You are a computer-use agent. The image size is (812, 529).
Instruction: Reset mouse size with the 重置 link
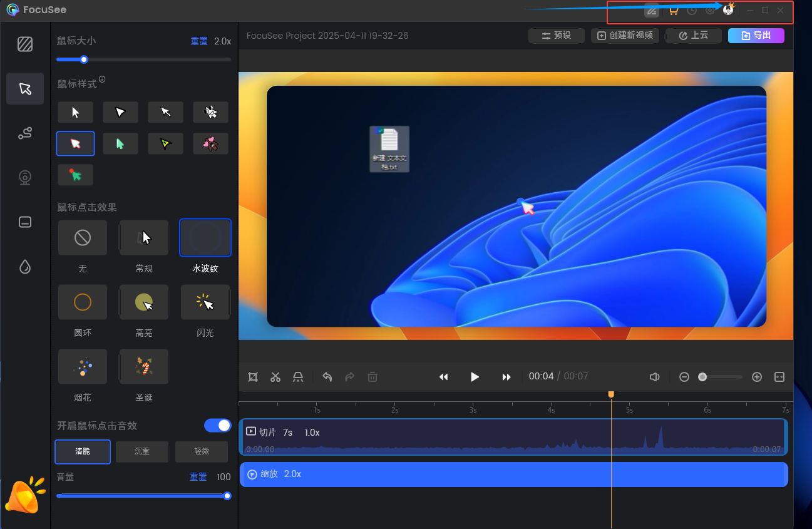(199, 41)
